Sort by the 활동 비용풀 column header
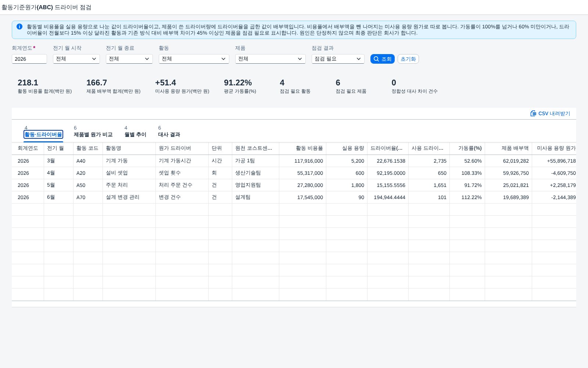This screenshot has height=368, width=588. [302, 148]
